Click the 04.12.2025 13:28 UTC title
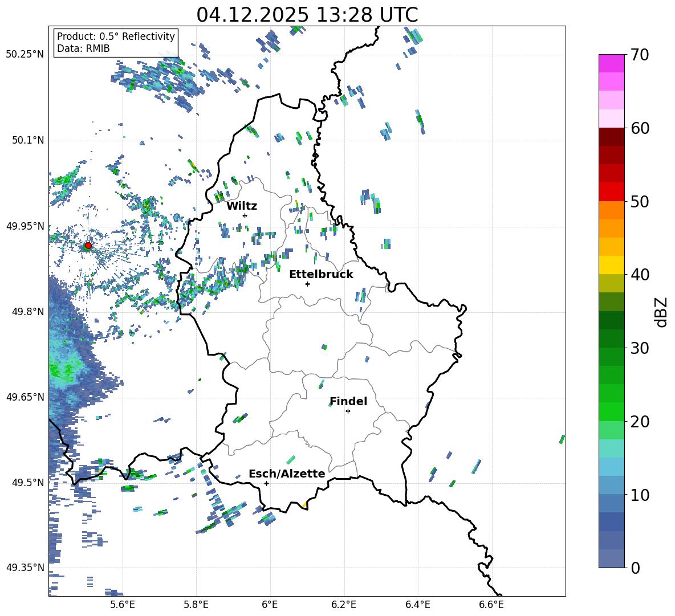 point(307,15)
